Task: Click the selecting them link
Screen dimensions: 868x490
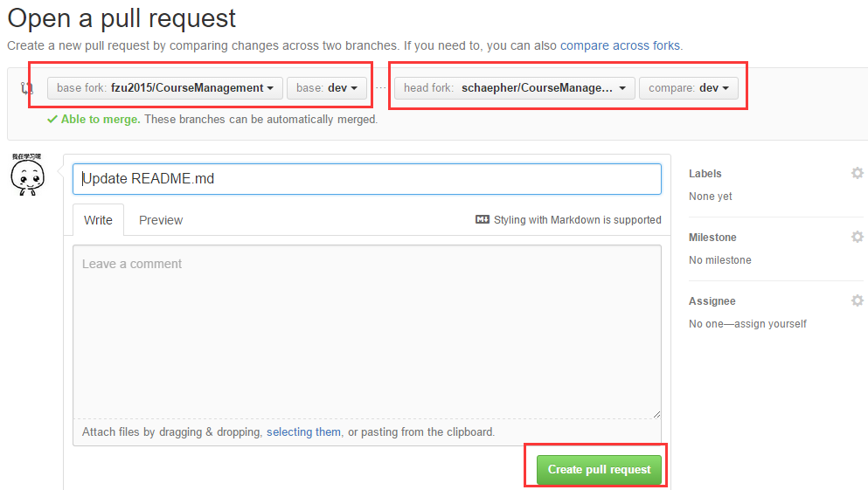Action: click(x=303, y=431)
